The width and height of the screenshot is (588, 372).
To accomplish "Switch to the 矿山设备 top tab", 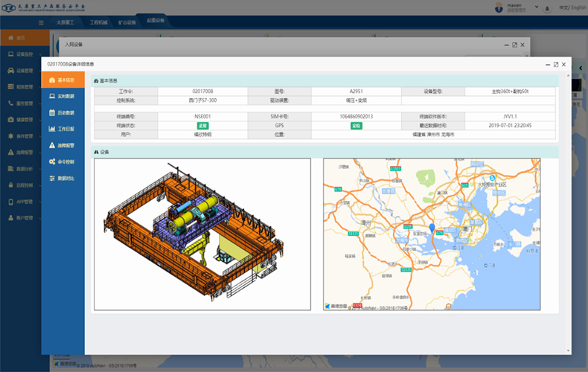I will [x=127, y=22].
